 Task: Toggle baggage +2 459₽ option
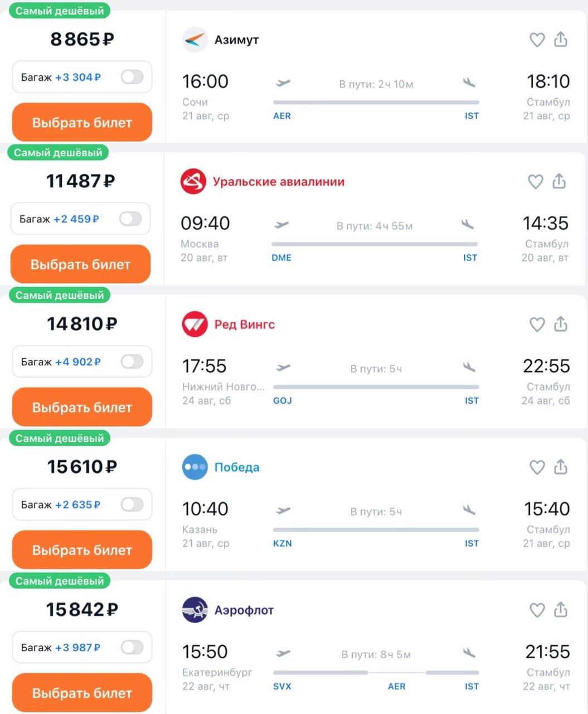pos(130,219)
